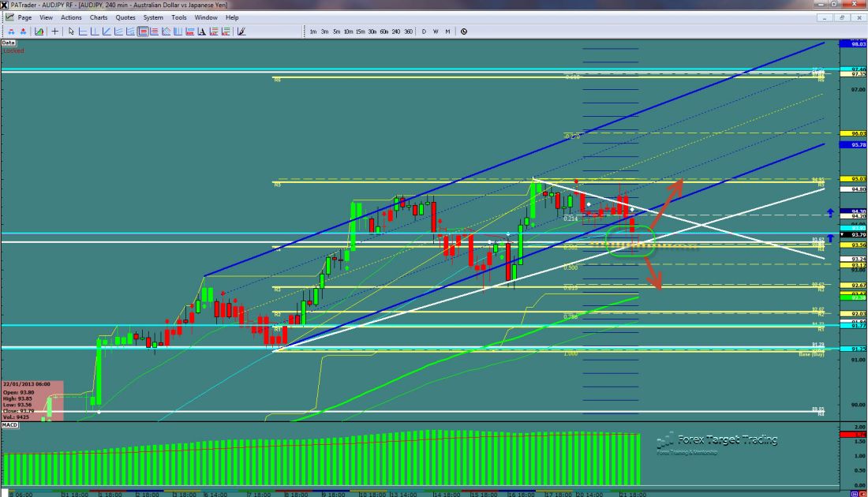Select the crosshair cursor tool
This screenshot has width=868, height=497.
click(55, 32)
